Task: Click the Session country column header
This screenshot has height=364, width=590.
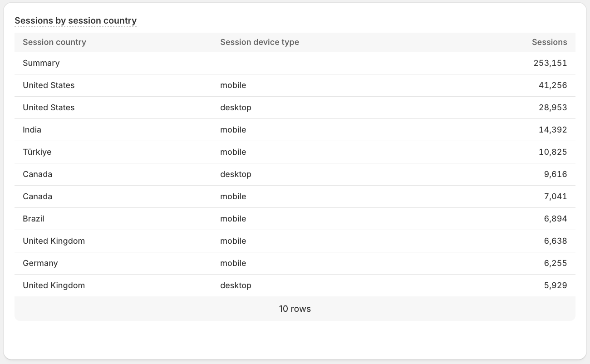Action: coord(54,42)
